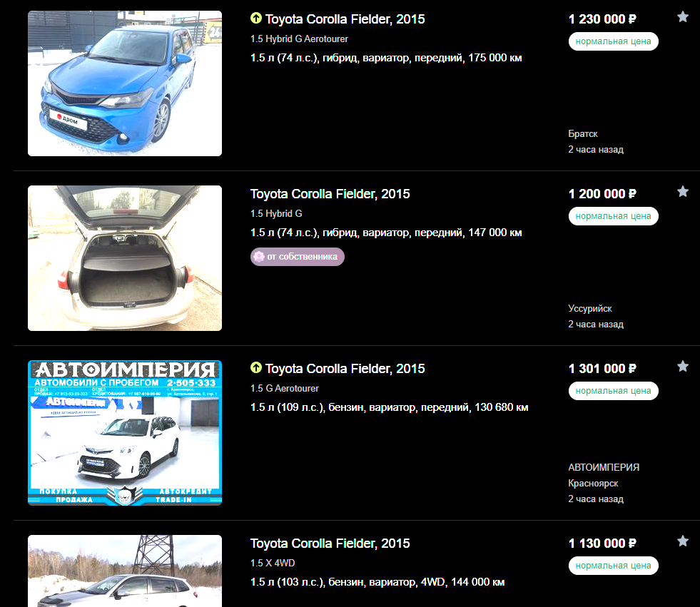Open Toyota Corolla Fielder title from Уссурийск
The width and height of the screenshot is (700, 607).
coord(330,194)
